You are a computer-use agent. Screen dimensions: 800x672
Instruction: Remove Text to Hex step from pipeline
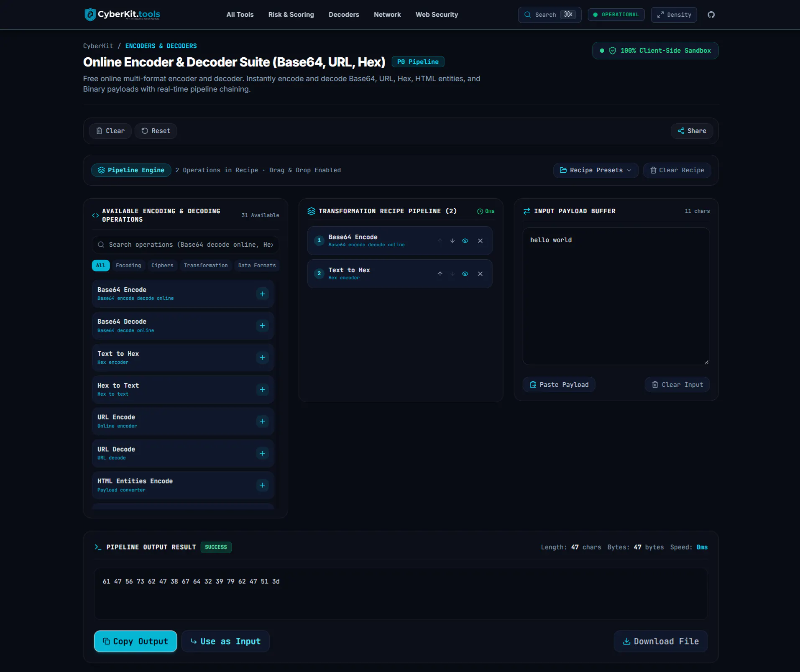point(480,274)
